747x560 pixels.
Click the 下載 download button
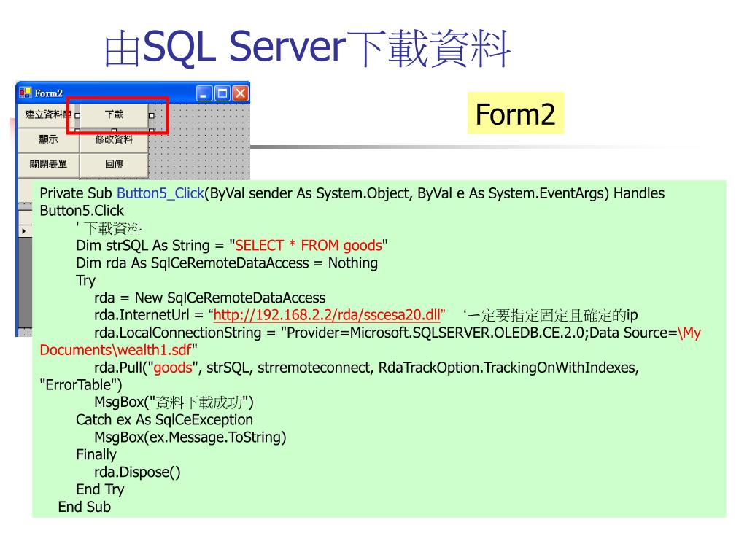click(114, 114)
